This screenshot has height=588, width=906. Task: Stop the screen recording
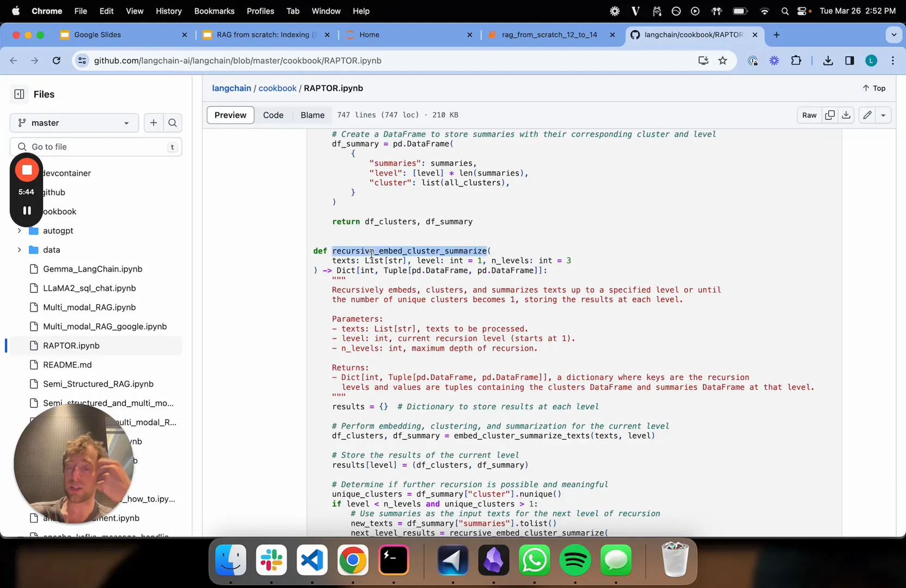point(27,170)
